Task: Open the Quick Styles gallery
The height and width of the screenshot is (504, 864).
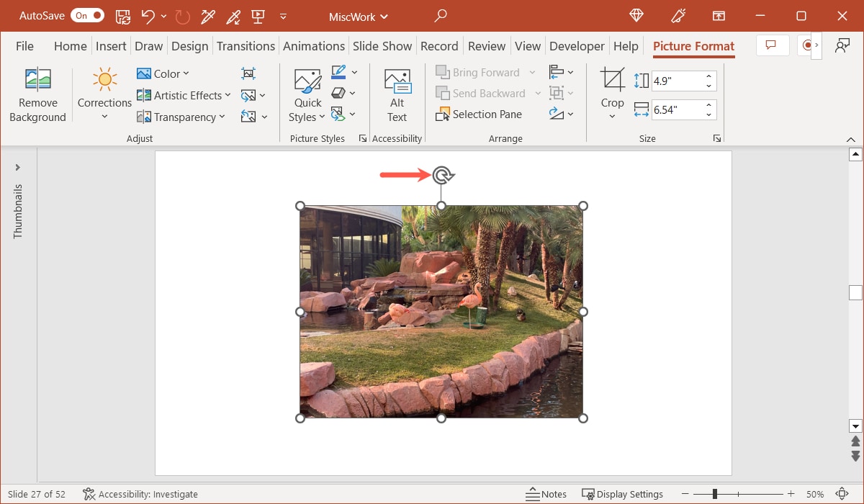Action: [x=307, y=93]
